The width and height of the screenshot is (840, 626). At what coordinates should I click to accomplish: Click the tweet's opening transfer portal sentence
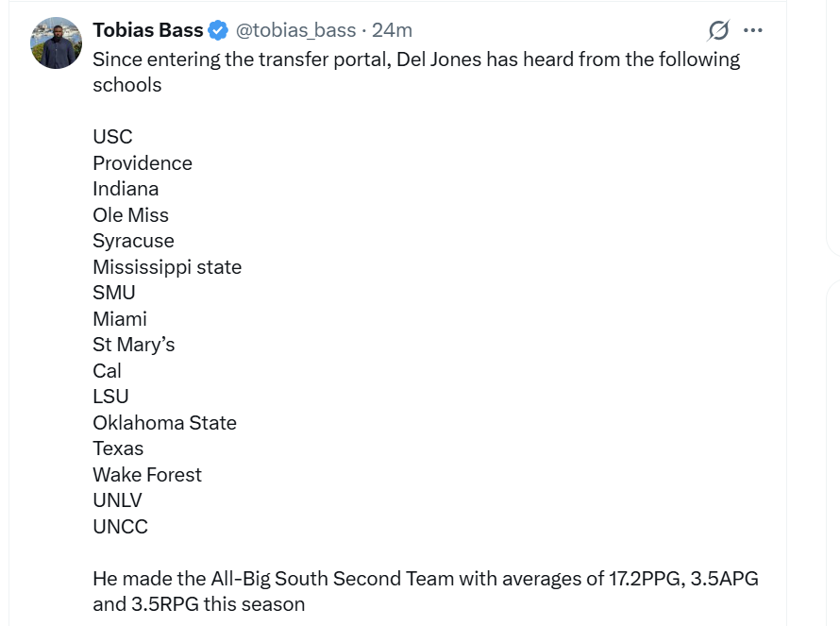[415, 60]
